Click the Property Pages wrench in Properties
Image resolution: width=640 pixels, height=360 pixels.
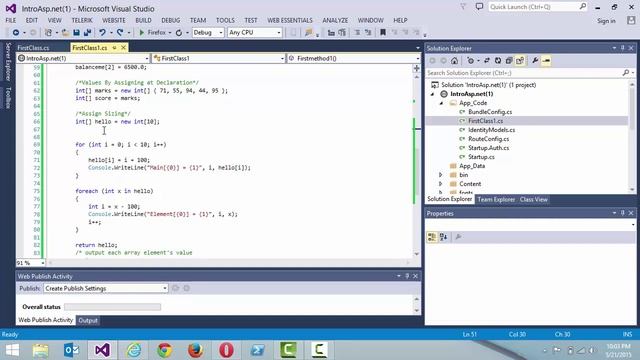click(x=458, y=237)
